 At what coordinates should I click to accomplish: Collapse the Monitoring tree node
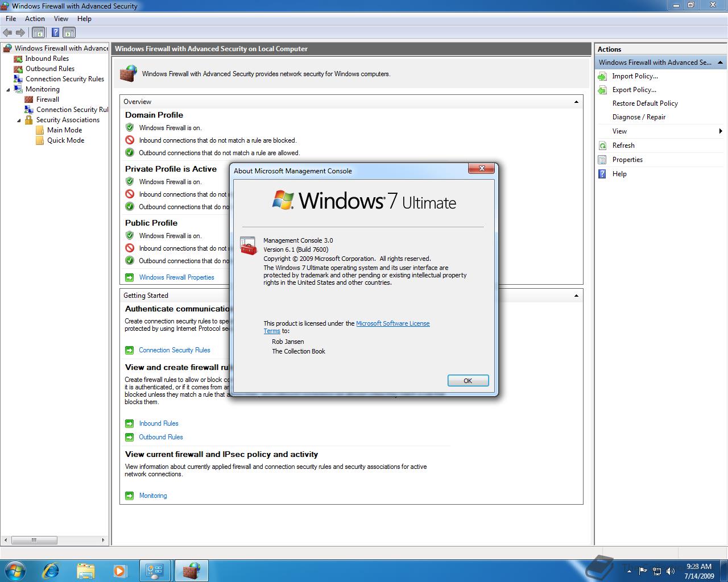(8, 89)
